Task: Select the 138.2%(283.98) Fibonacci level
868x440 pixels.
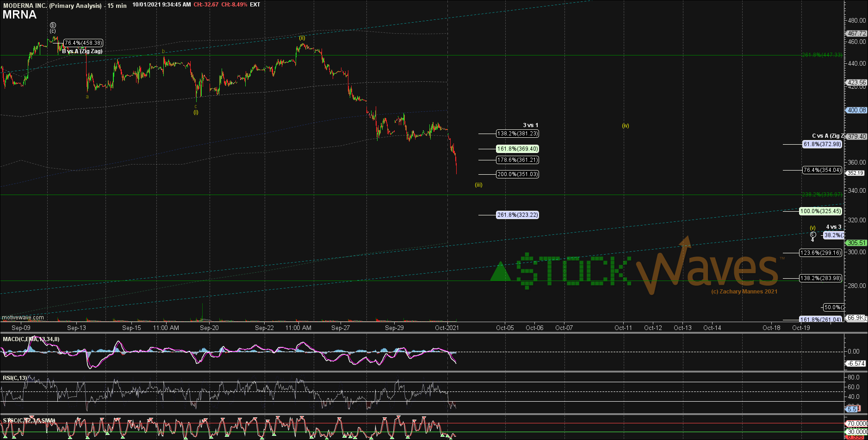Action: pos(820,278)
